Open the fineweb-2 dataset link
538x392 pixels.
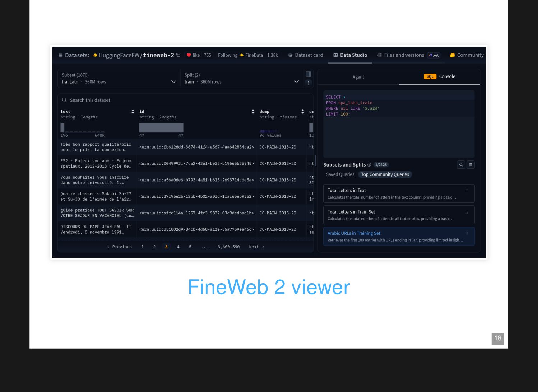point(158,55)
